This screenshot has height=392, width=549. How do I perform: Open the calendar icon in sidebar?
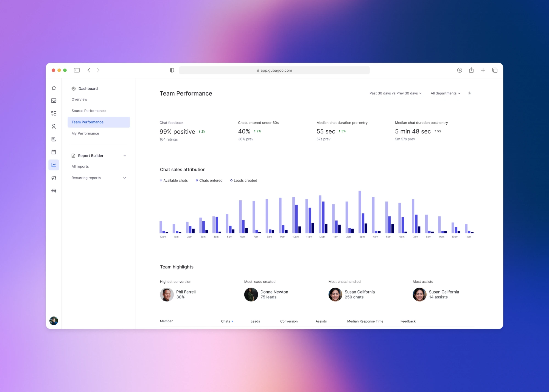[54, 152]
